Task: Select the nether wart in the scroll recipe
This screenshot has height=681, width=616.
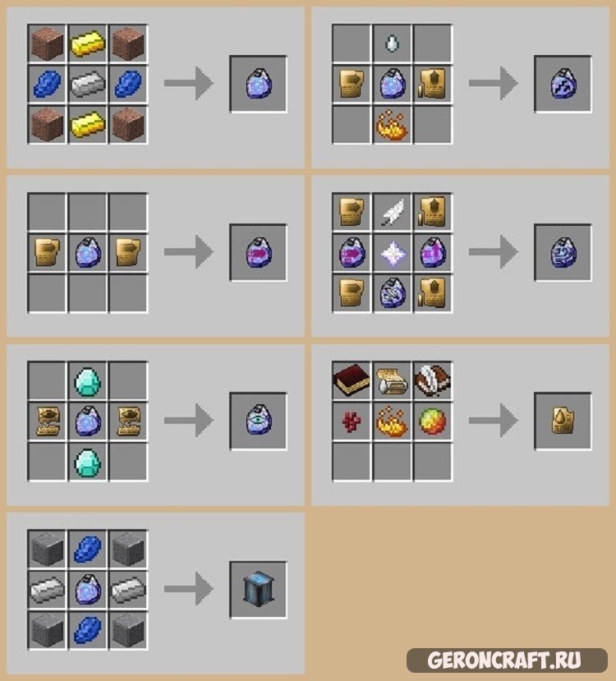Action: 351,421
